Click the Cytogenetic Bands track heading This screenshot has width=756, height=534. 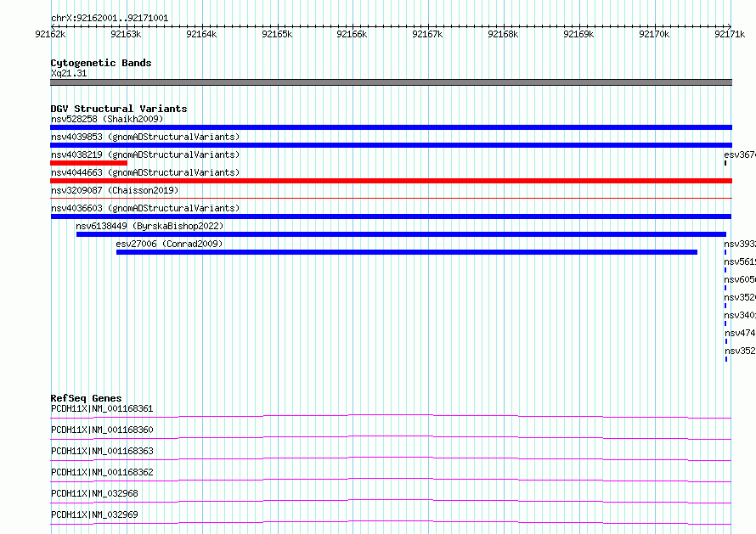point(101,63)
